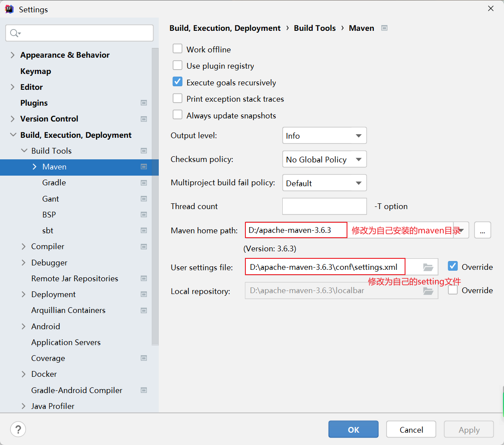Image resolution: width=504 pixels, height=445 pixels.
Task: Click the ellipsis browse button for Maven home
Action: click(x=482, y=230)
